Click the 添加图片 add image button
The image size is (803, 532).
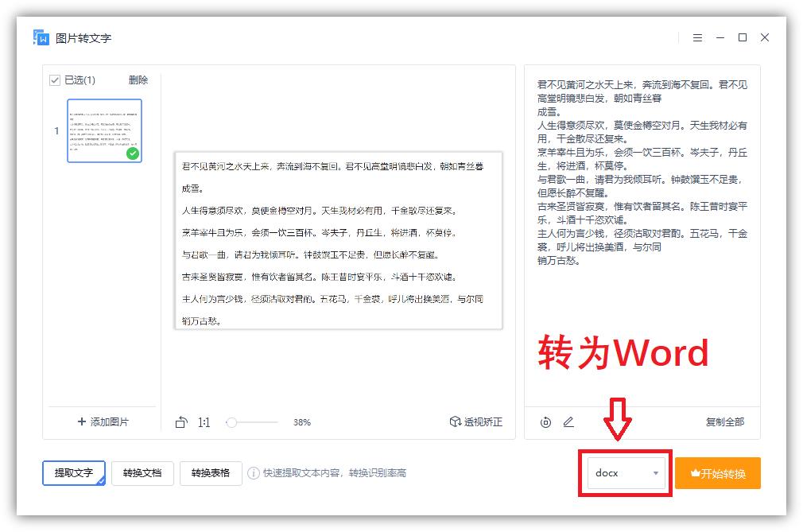pos(104,421)
